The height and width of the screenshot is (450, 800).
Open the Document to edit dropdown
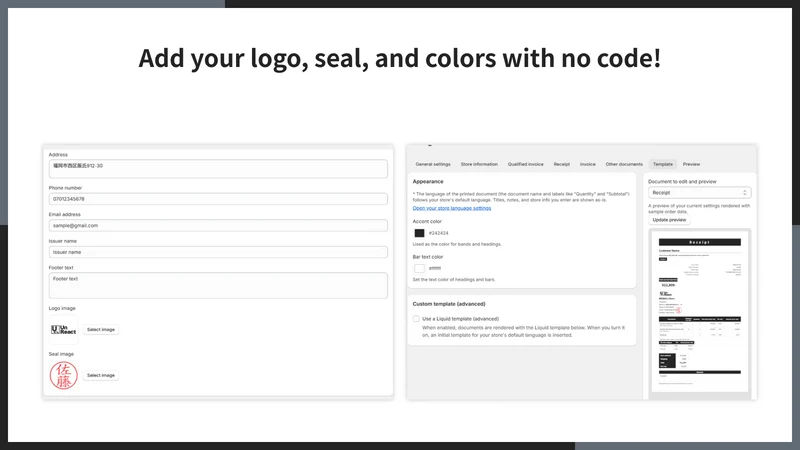(699, 193)
